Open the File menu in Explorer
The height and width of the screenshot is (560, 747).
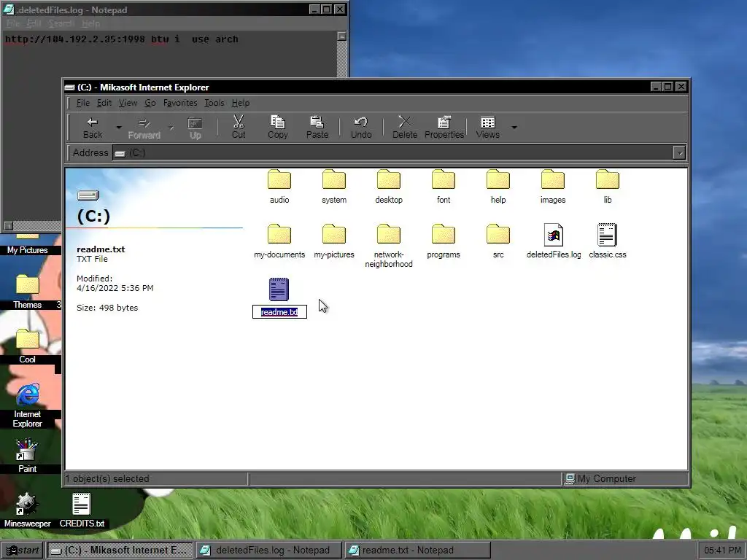pos(83,103)
